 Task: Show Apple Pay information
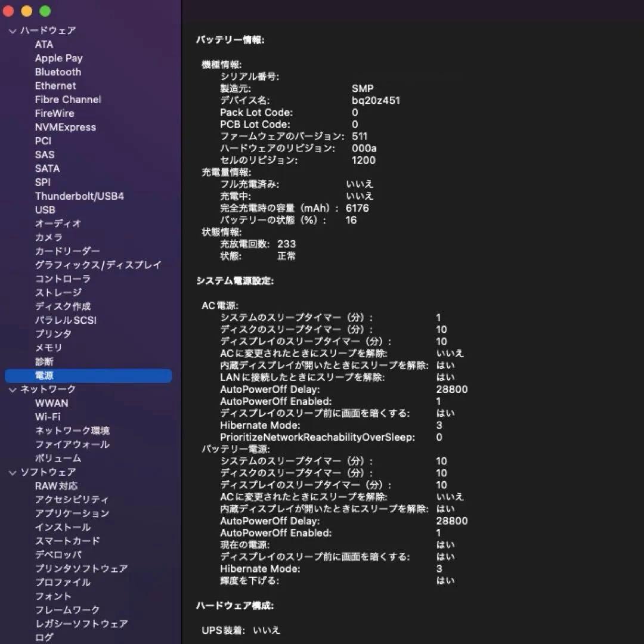point(58,58)
